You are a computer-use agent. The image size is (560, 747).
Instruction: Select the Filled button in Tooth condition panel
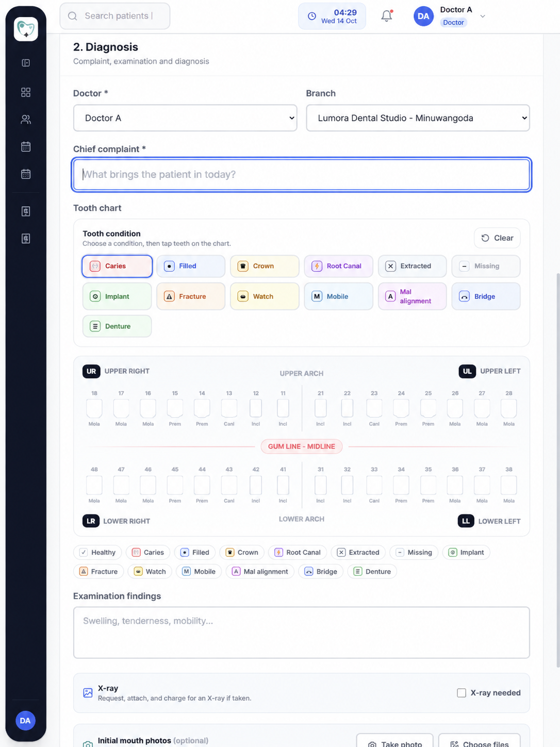coord(191,266)
